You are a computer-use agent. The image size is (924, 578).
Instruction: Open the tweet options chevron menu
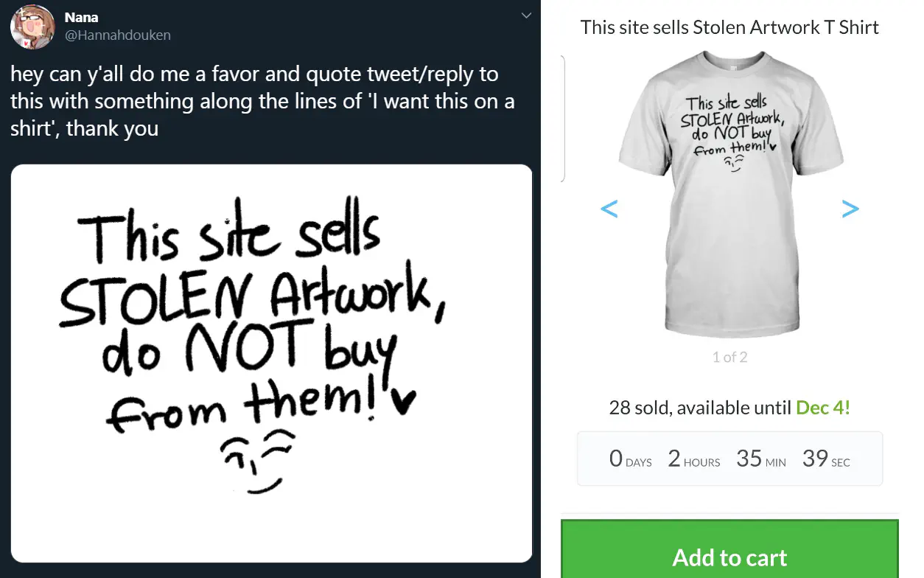click(526, 15)
